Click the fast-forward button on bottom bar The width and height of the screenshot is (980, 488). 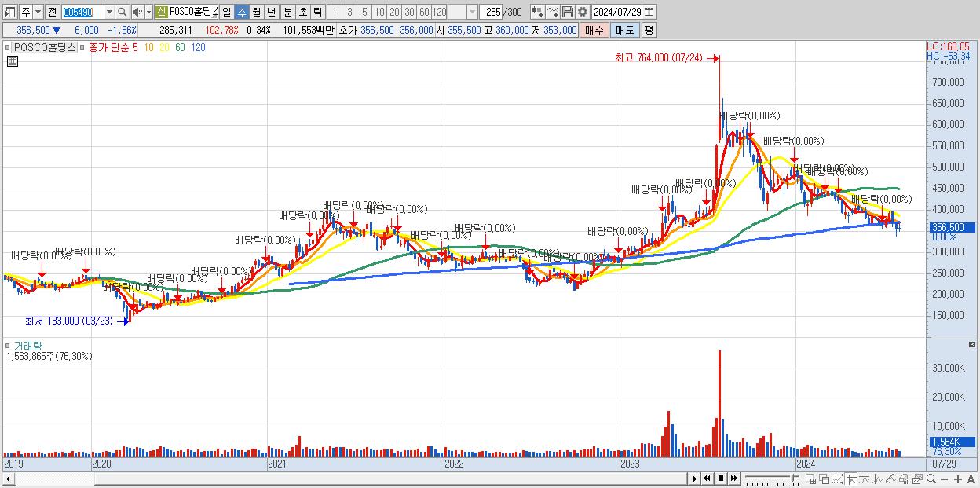pyautogui.click(x=734, y=479)
